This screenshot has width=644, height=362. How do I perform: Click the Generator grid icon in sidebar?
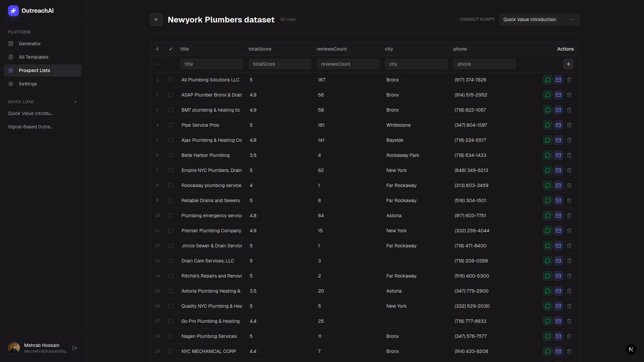click(x=11, y=44)
